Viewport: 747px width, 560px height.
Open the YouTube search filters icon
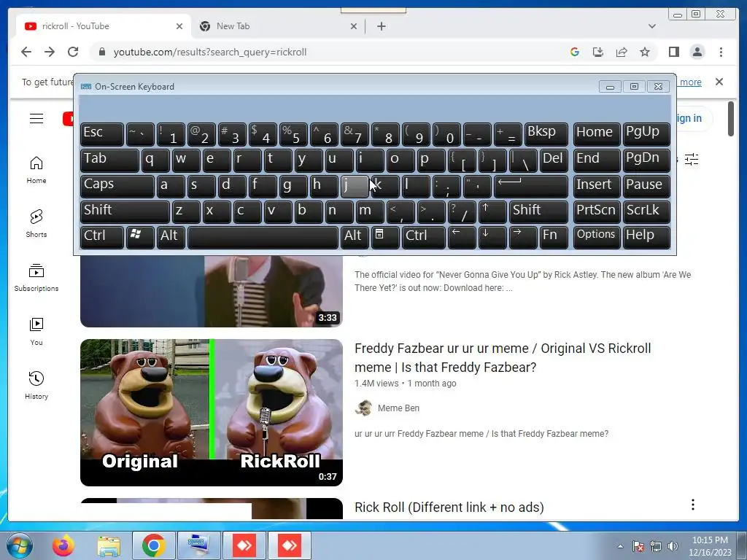click(692, 159)
